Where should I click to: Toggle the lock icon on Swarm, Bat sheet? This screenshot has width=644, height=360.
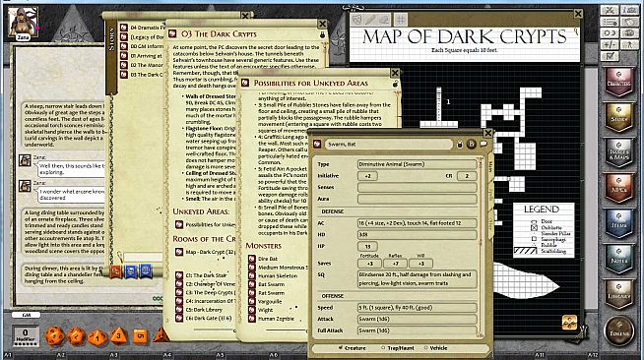click(x=460, y=145)
